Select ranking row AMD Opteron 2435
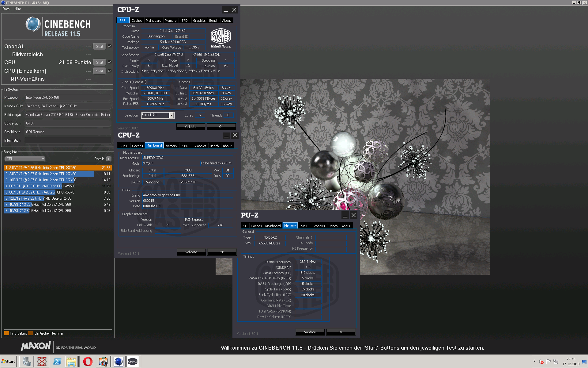588x368 pixels. click(x=58, y=198)
